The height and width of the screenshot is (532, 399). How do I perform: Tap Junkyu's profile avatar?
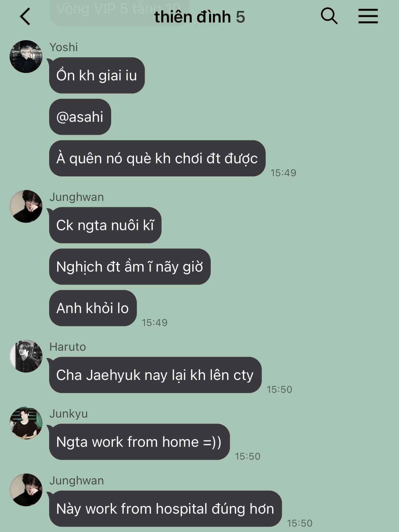26,423
